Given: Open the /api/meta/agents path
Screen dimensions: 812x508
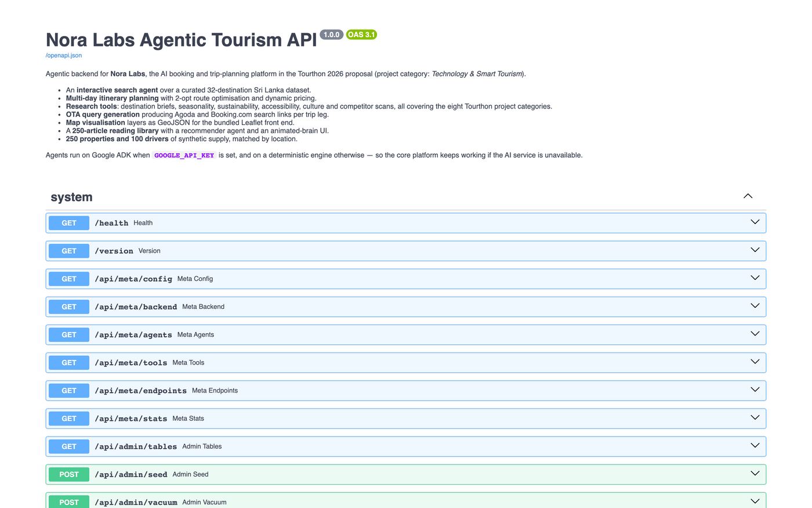Looking at the screenshot, I should coord(133,335).
